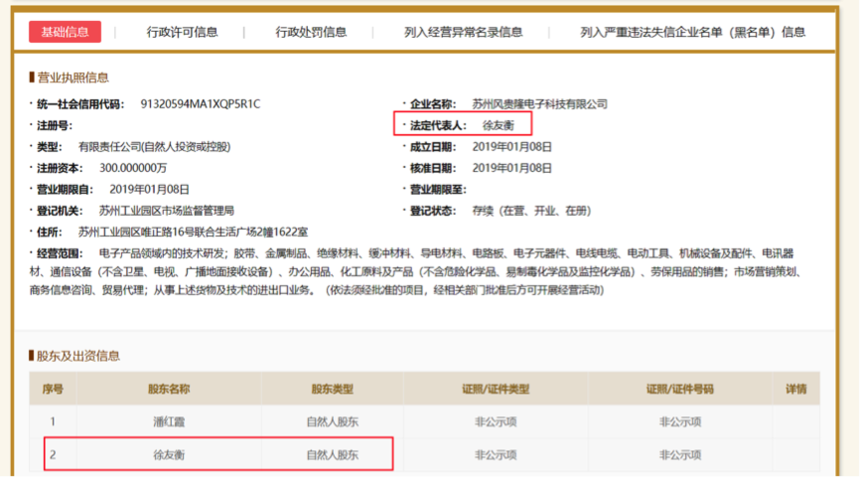The width and height of the screenshot is (860, 477).
Task: Click the 营业执照信息 section heading
Action: pos(72,77)
